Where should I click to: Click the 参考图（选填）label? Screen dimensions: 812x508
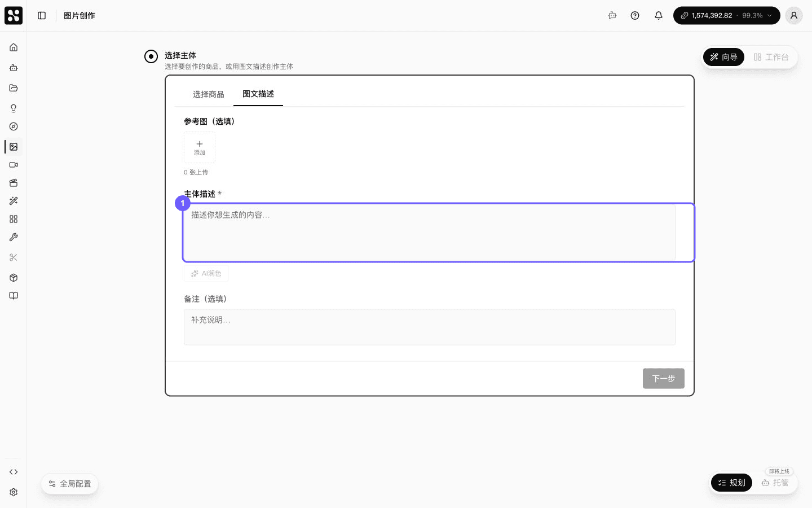click(209, 121)
